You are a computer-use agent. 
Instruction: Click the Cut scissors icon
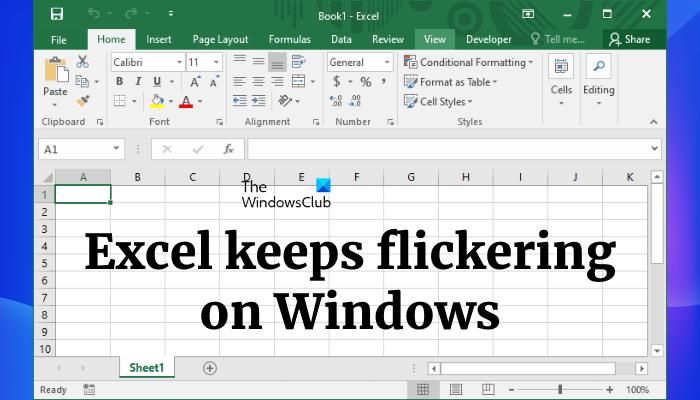[83, 62]
